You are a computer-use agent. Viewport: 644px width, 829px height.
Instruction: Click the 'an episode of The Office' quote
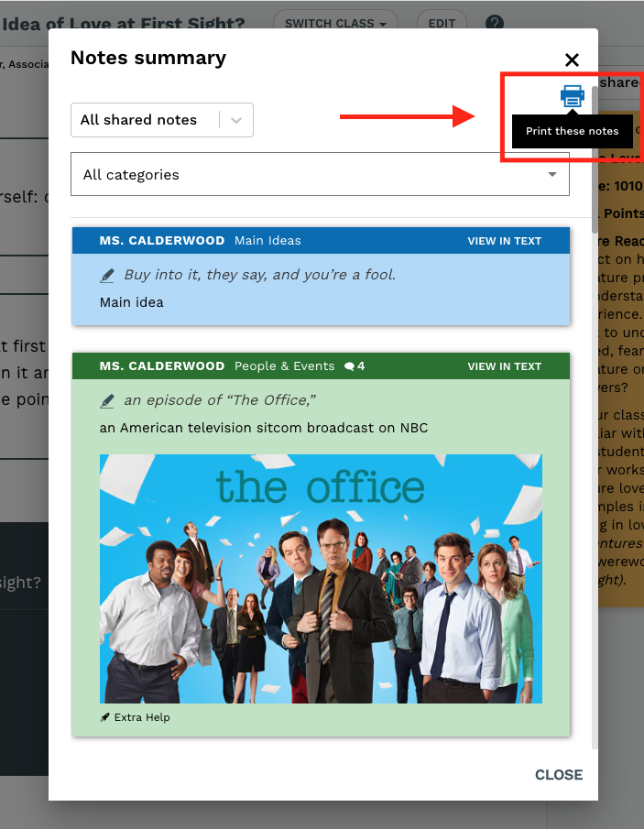pyautogui.click(x=220, y=400)
